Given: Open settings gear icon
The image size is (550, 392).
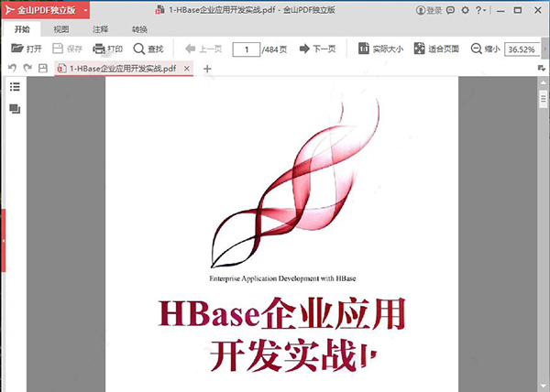Looking at the screenshot, I should click(465, 10).
